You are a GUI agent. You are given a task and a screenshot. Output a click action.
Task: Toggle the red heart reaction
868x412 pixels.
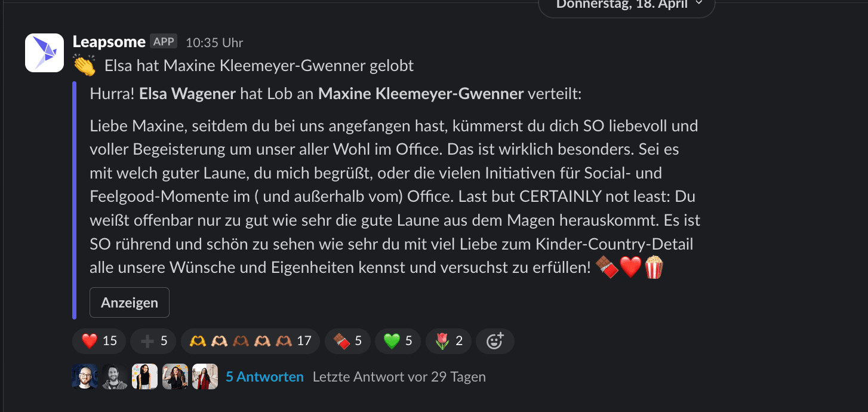click(x=99, y=341)
